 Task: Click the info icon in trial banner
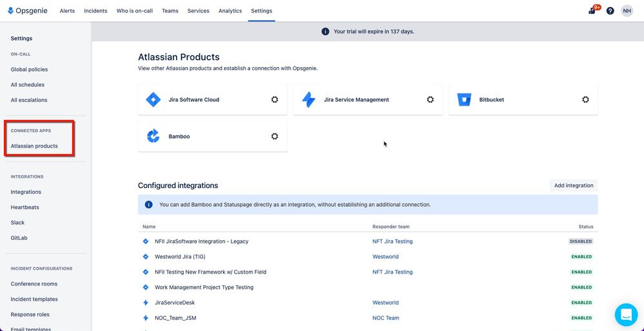click(x=326, y=32)
